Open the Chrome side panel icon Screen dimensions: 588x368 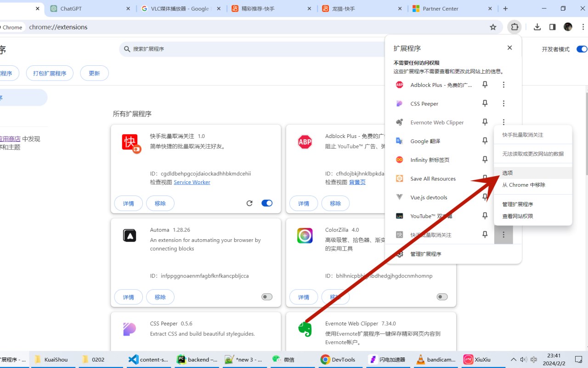[552, 27]
